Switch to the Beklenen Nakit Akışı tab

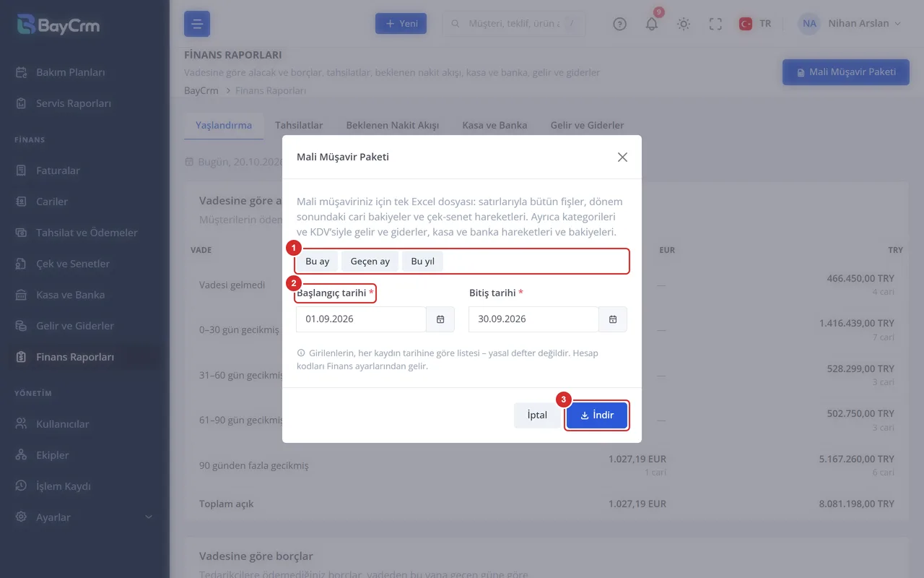click(x=393, y=125)
